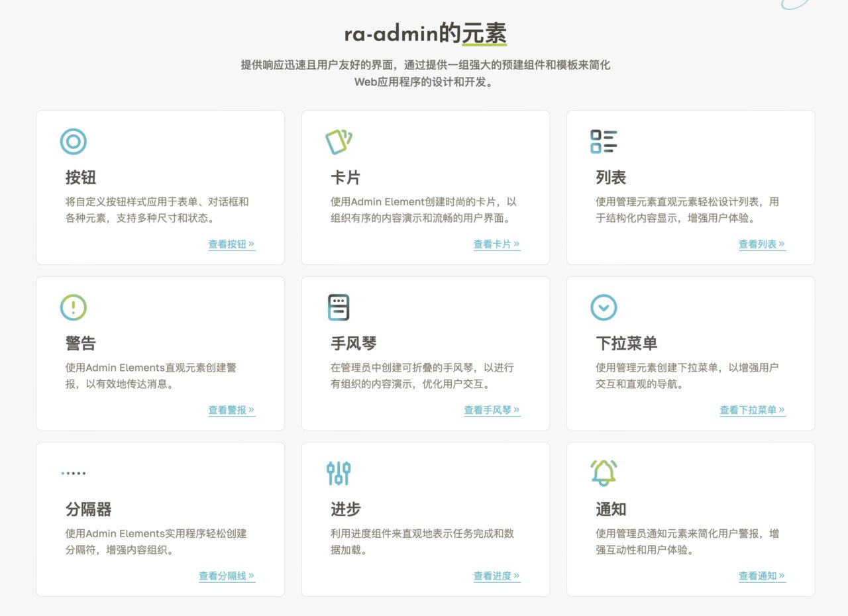Follow the 查看手风琴 link

tap(492, 410)
